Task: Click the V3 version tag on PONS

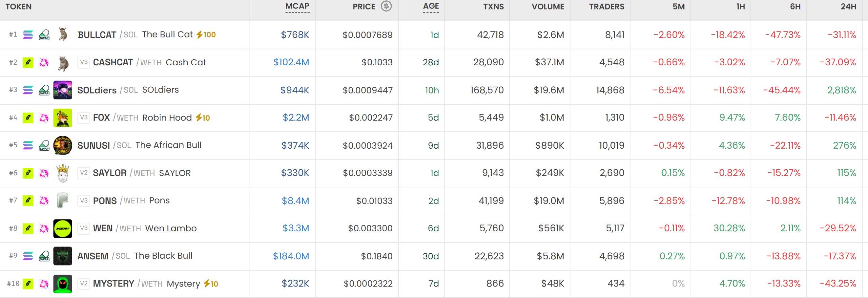Action: [84, 200]
